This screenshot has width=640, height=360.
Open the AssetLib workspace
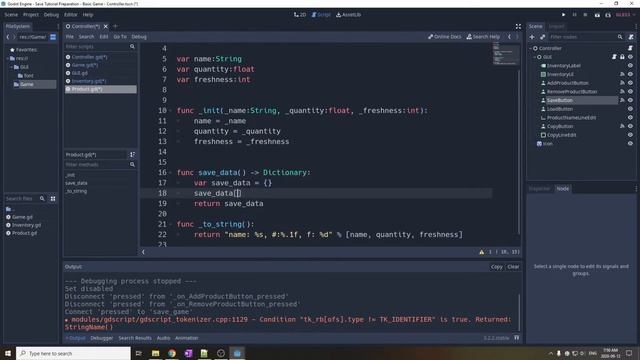349,15
